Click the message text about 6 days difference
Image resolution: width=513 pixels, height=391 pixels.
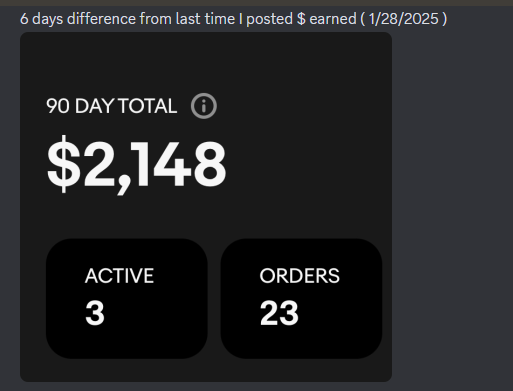(233, 19)
